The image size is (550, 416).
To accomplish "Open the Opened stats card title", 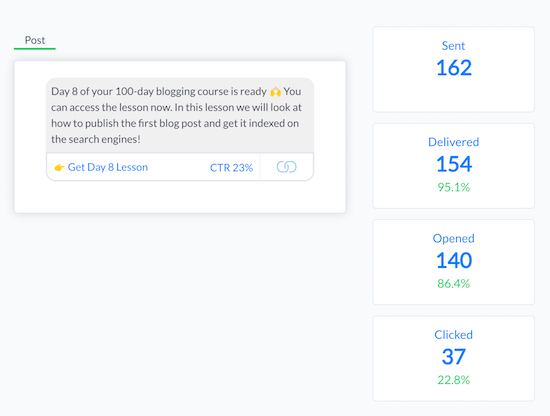I will 453,239.
